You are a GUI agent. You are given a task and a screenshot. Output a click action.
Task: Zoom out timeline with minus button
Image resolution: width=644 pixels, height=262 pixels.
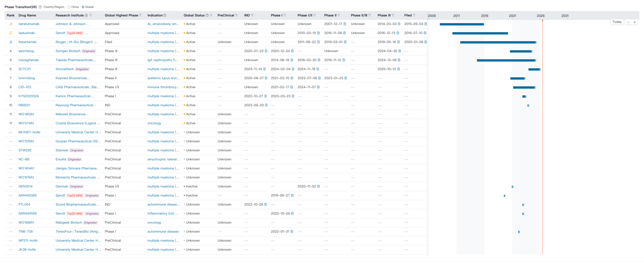(628, 22)
